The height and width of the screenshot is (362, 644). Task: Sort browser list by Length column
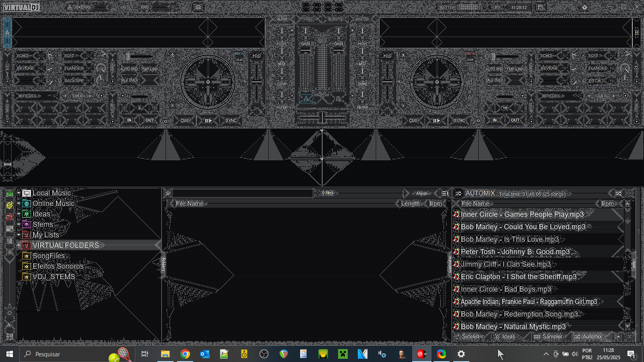coord(411,204)
